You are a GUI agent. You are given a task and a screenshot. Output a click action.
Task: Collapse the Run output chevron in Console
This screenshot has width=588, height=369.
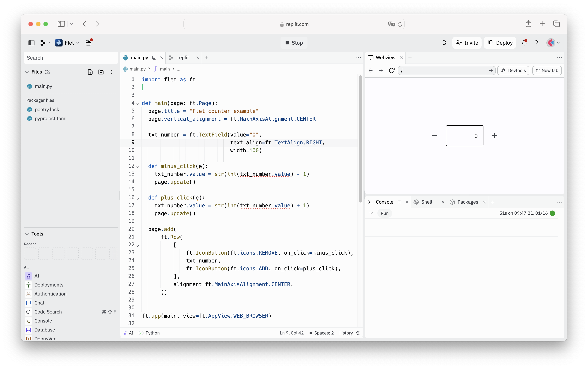pyautogui.click(x=371, y=213)
